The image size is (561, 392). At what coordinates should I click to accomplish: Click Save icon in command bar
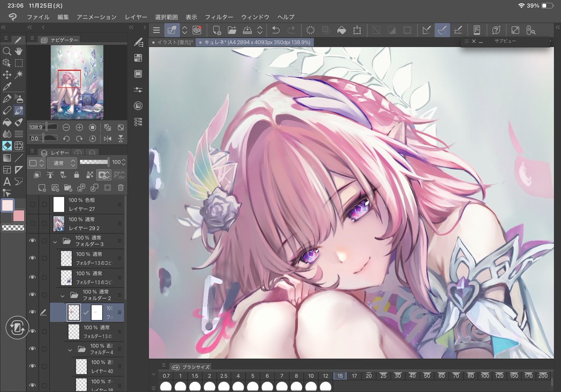pyautogui.click(x=247, y=30)
